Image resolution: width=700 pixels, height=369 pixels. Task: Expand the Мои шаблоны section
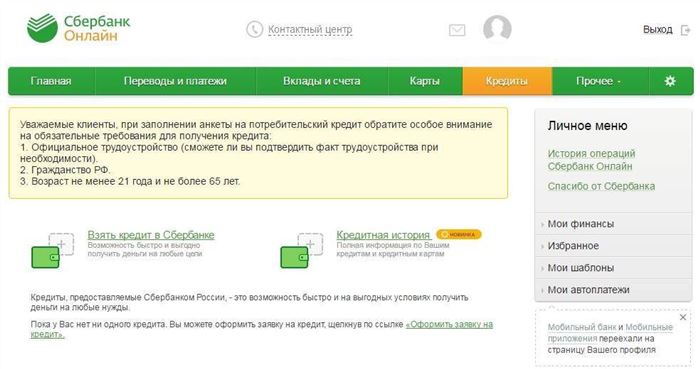pyautogui.click(x=613, y=268)
